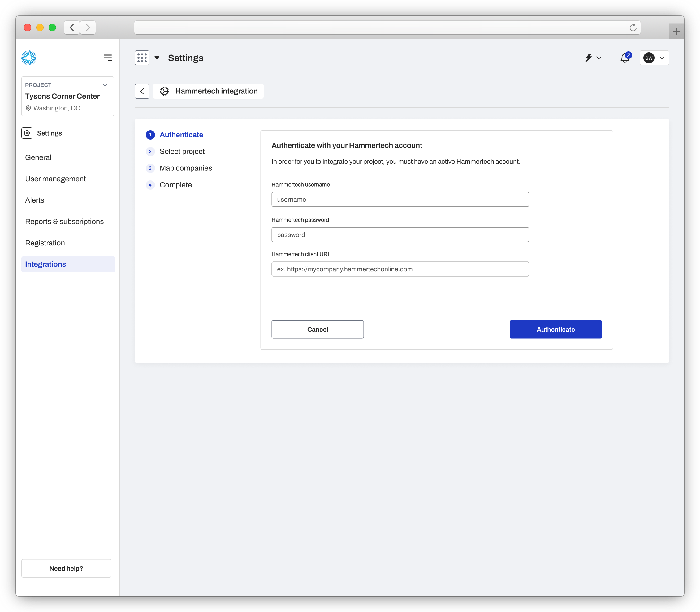
Task: Open a new browser tab with plus
Action: tap(676, 32)
